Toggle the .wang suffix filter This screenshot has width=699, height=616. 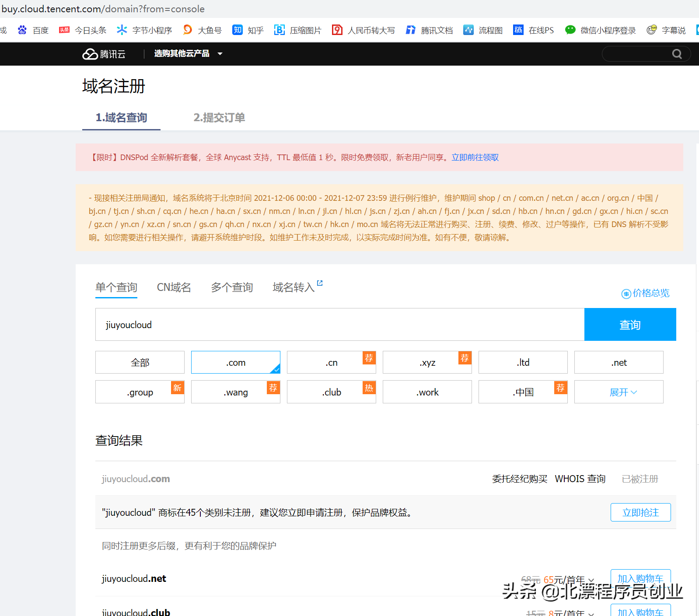click(236, 392)
